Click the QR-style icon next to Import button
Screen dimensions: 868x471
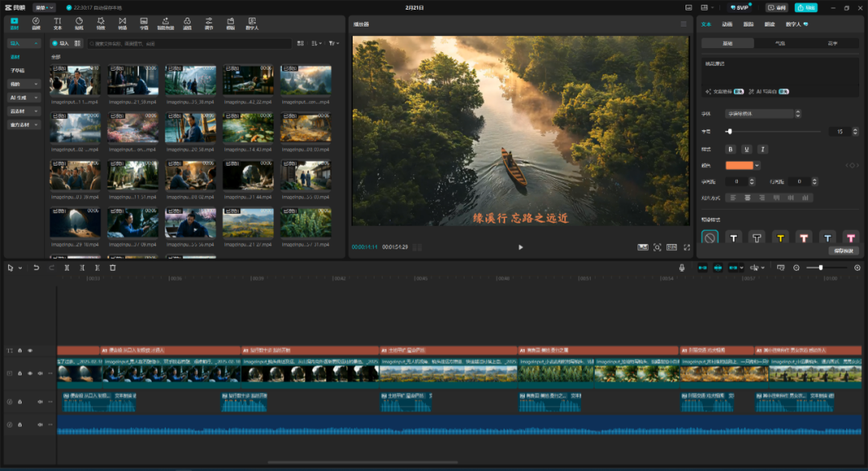click(x=77, y=43)
